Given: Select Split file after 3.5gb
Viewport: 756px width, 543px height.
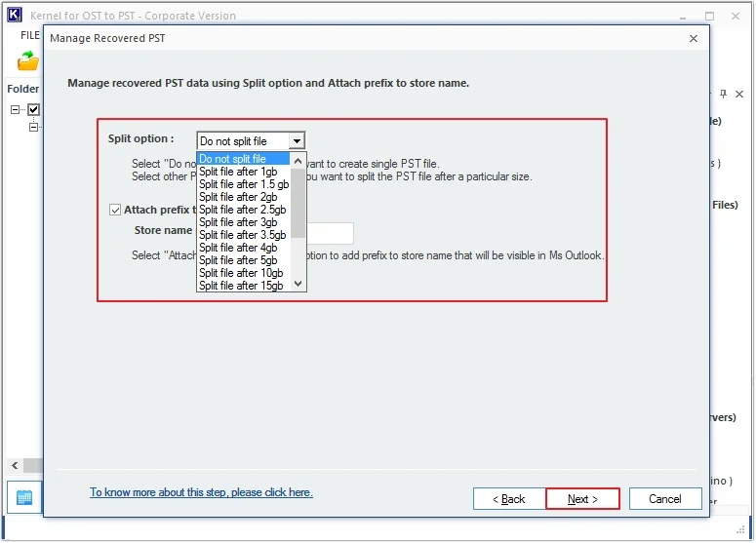Looking at the screenshot, I should pos(244,235).
